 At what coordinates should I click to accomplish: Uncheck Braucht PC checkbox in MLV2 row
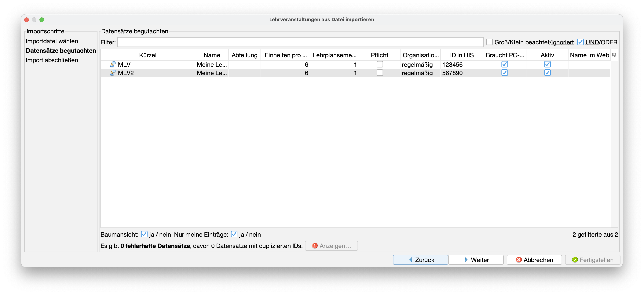tap(504, 72)
